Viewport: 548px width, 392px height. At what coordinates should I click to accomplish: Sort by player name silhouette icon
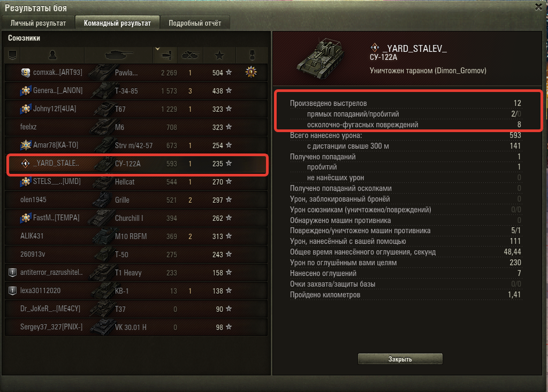click(x=52, y=55)
